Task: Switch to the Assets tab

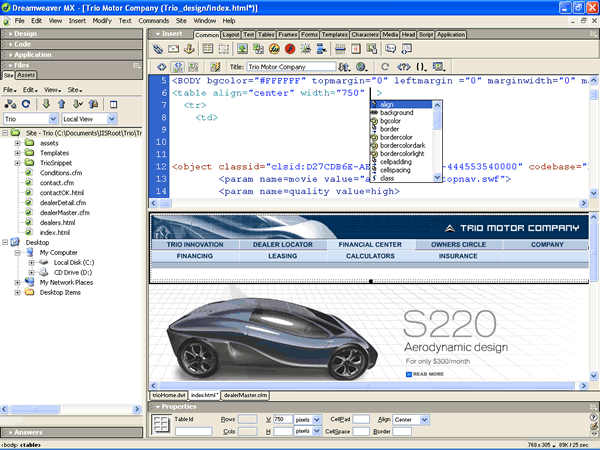Action: pos(26,75)
